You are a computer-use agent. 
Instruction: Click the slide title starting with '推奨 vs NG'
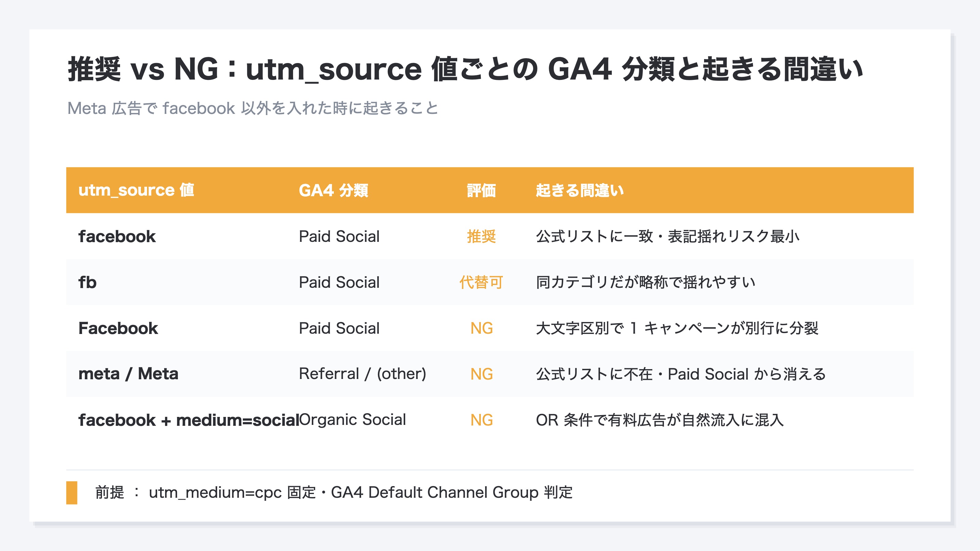pyautogui.click(x=465, y=69)
